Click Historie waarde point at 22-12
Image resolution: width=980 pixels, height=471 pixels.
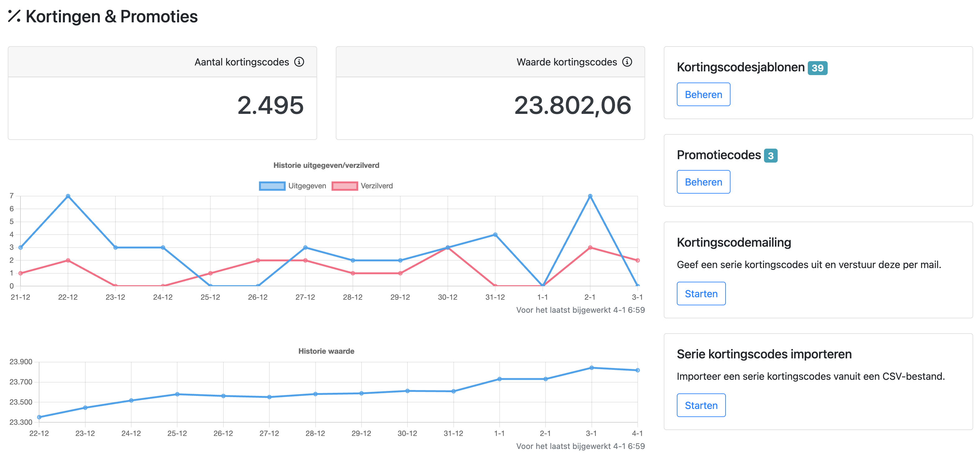(x=39, y=417)
